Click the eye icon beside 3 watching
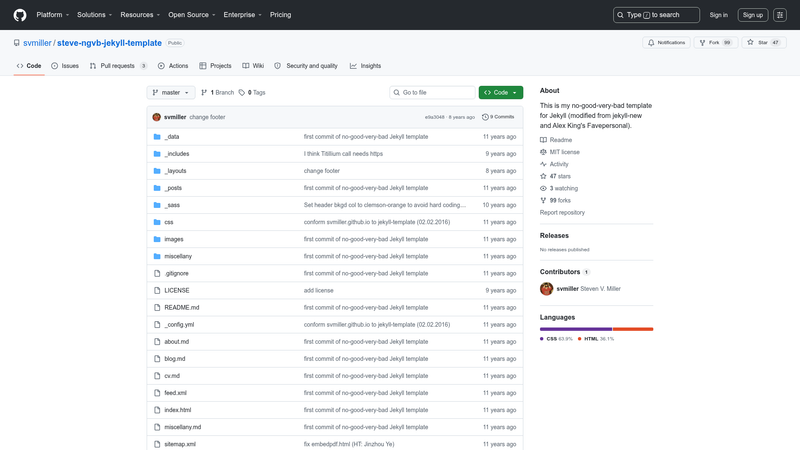 coord(543,188)
